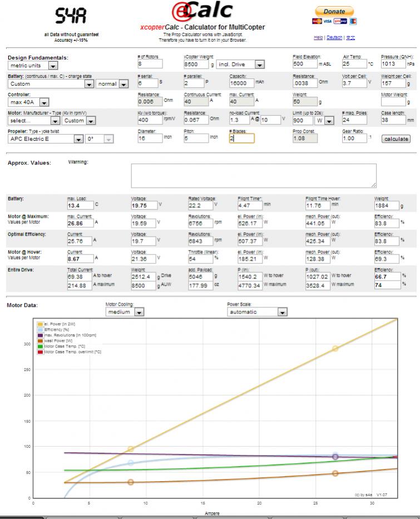Image resolution: width=420 pixels, height=519 pixels.
Task: Expand the battery type Custom dropdown
Action: click(x=51, y=84)
